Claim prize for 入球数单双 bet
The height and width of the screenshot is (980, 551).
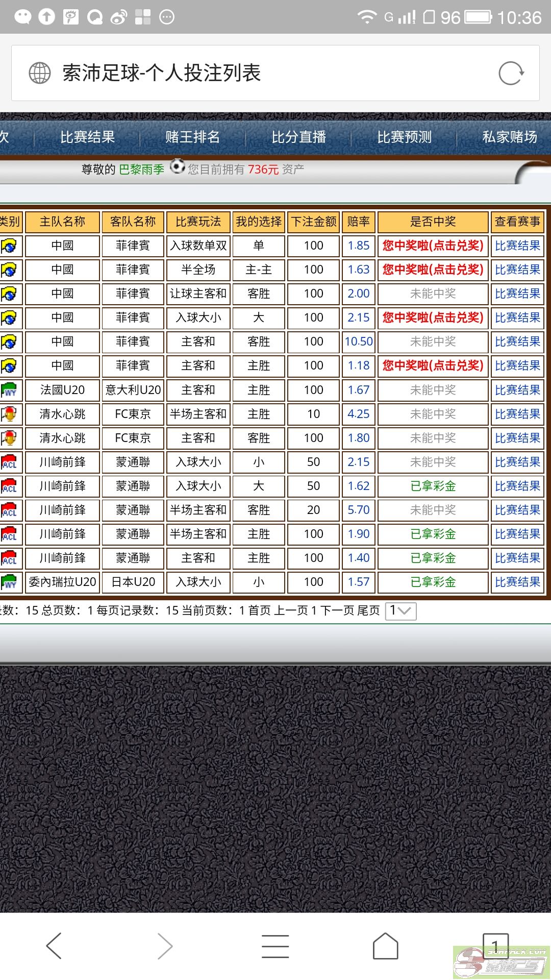[433, 246]
